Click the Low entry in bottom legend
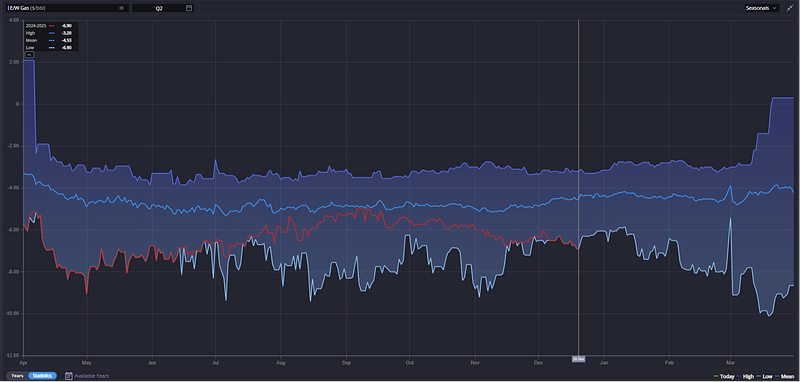The image size is (800, 382). (764, 376)
